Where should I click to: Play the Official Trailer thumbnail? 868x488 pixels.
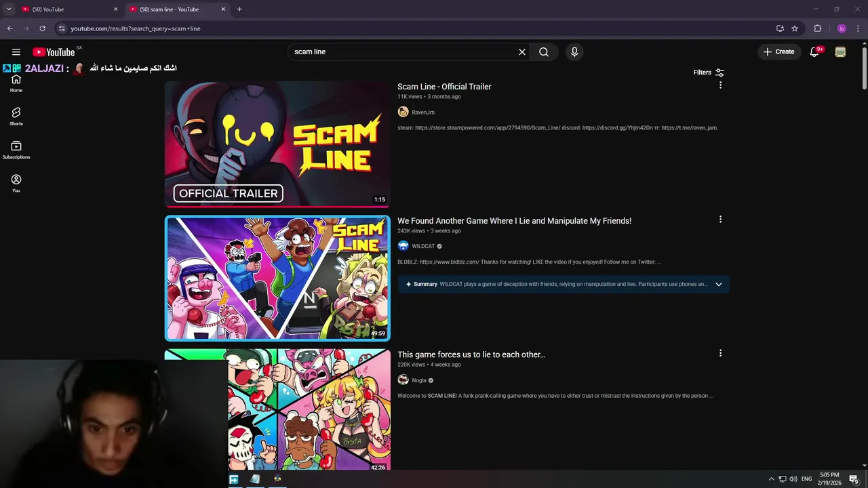[277, 144]
